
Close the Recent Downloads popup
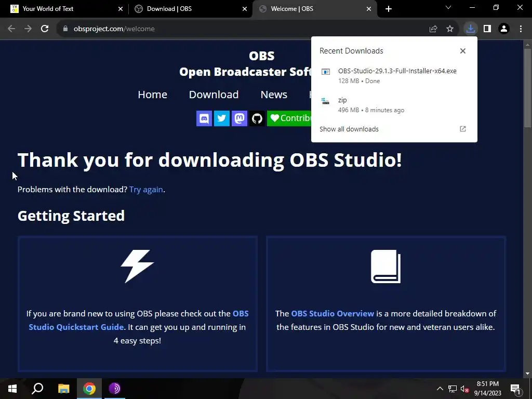point(463,51)
